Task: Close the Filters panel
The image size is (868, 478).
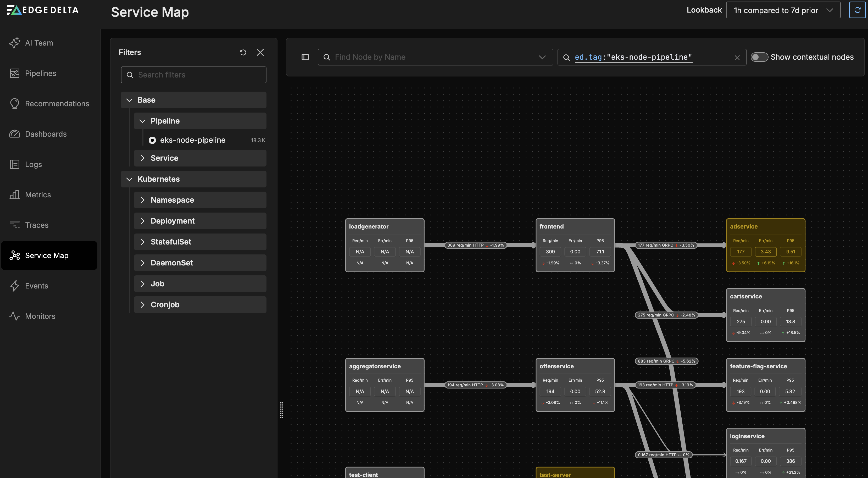Action: pyautogui.click(x=260, y=52)
